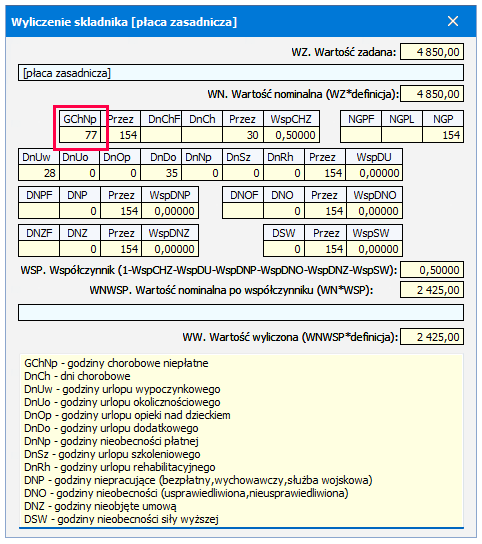Screen dimensions: 482x544
Task: Click legend line DnUo - godziny urlopu okolicznościowego
Action: click(122, 402)
